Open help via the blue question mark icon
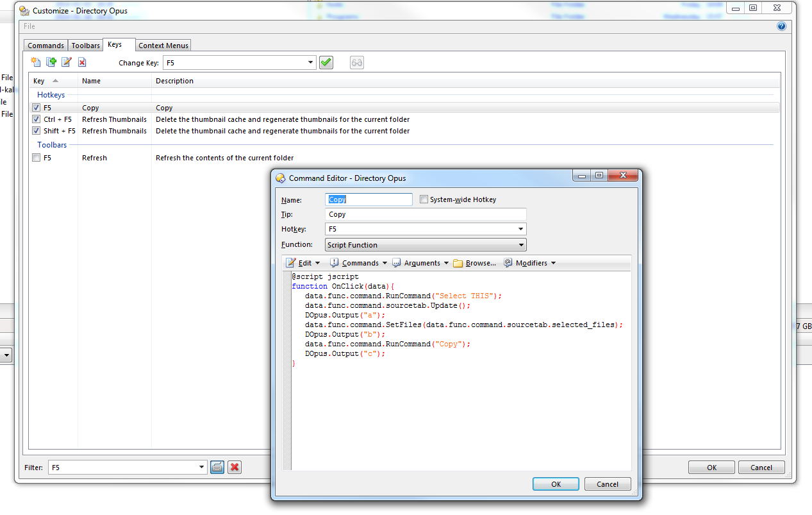The width and height of the screenshot is (812, 515). click(781, 26)
